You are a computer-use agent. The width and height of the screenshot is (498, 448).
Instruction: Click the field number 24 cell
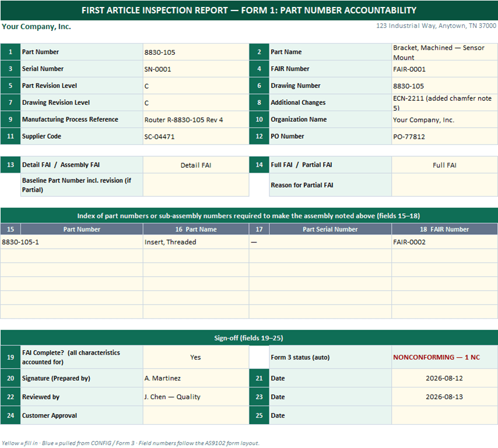10,415
